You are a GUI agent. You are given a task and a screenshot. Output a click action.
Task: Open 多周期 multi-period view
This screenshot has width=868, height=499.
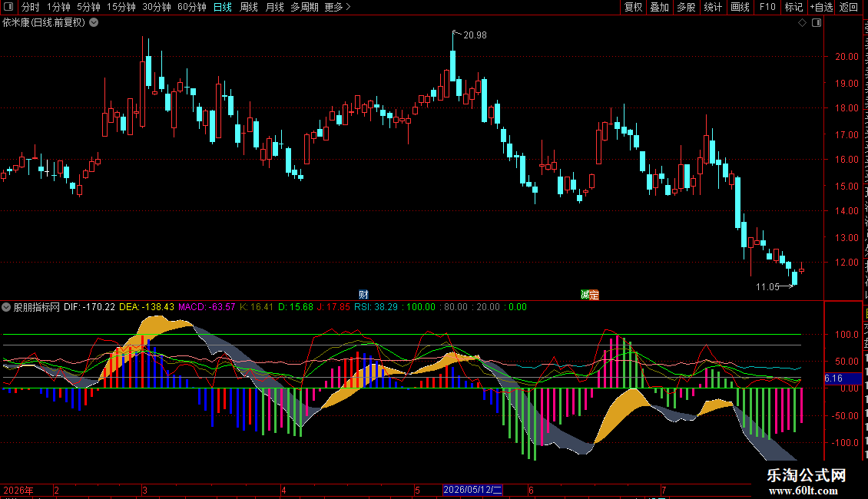(x=304, y=7)
